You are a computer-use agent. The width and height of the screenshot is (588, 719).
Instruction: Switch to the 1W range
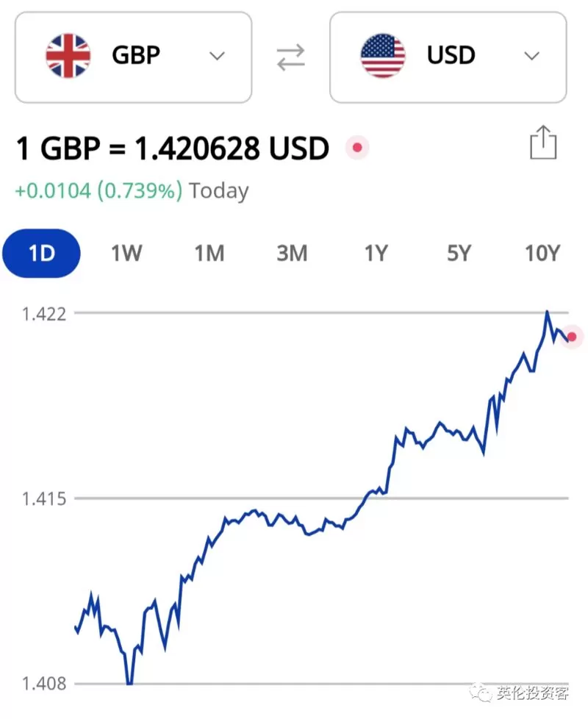coord(126,253)
